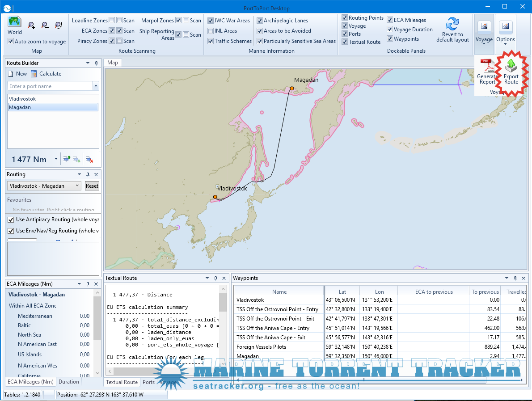The height and width of the screenshot is (401, 532).
Task: Click the Vladivostok port marker on map
Action: 215,197
